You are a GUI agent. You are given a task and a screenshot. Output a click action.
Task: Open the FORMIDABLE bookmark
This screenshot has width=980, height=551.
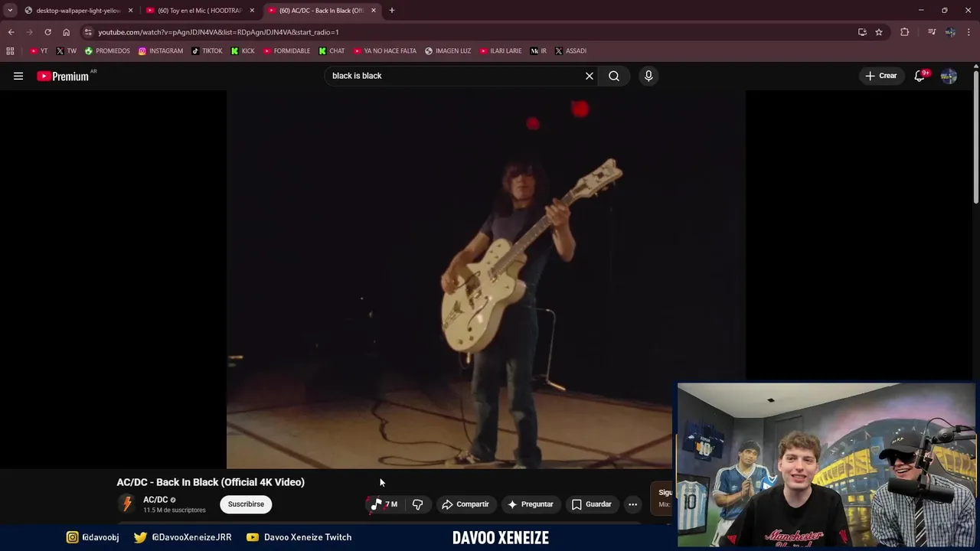[286, 51]
